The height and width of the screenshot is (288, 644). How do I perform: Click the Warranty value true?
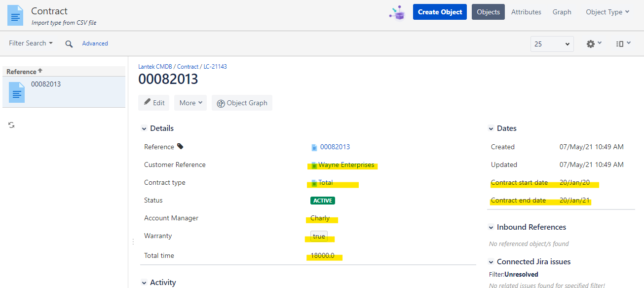(319, 236)
